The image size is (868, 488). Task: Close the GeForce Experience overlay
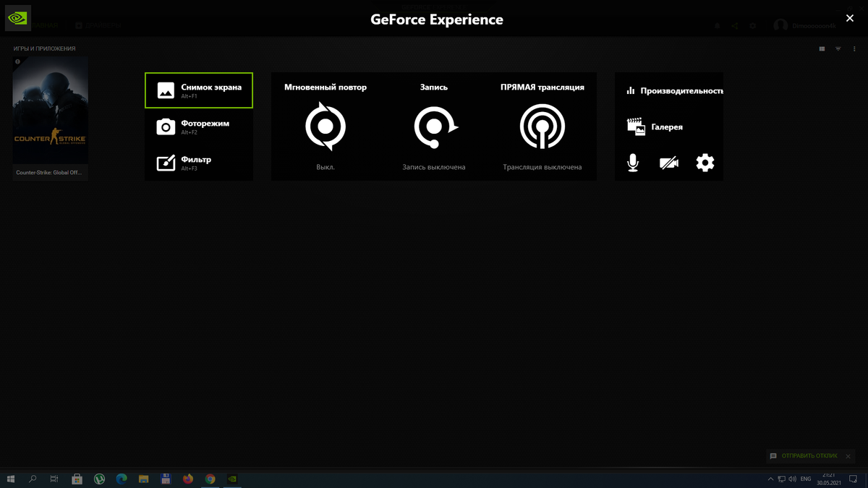pyautogui.click(x=850, y=18)
